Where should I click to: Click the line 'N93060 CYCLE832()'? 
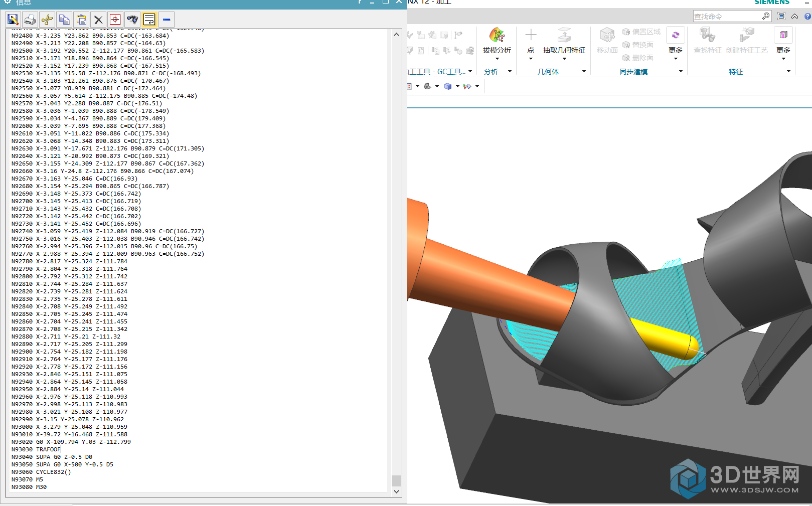[41, 472]
